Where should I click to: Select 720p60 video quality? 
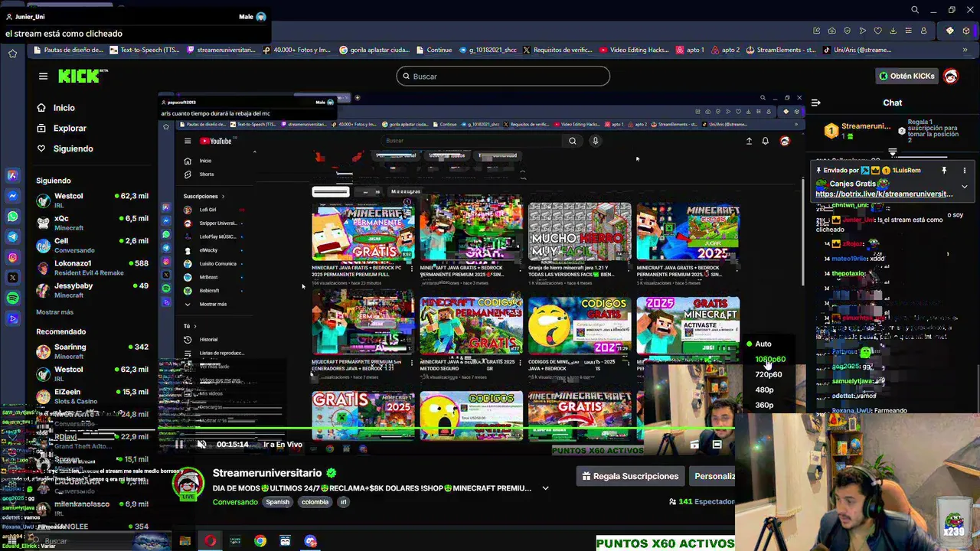click(x=768, y=374)
